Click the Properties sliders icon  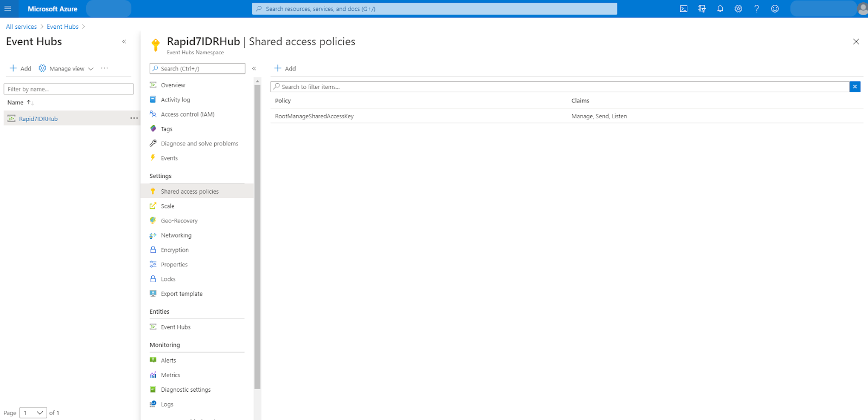click(153, 264)
